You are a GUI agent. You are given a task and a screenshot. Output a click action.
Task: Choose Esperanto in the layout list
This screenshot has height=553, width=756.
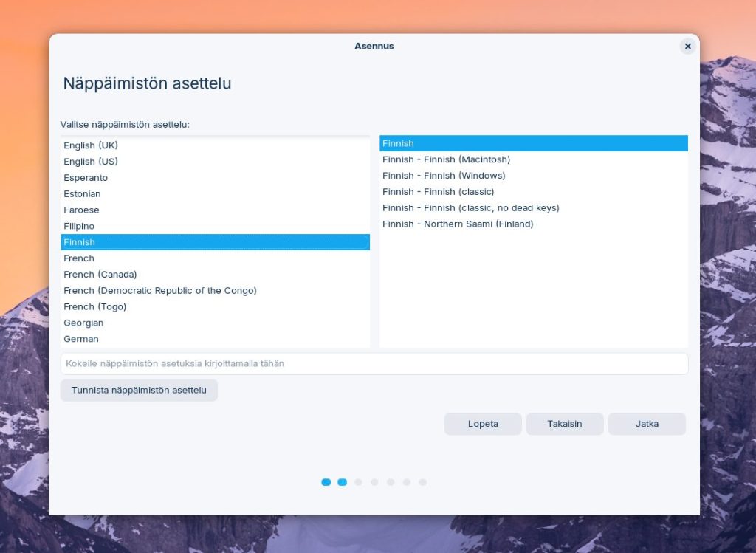pyautogui.click(x=215, y=177)
